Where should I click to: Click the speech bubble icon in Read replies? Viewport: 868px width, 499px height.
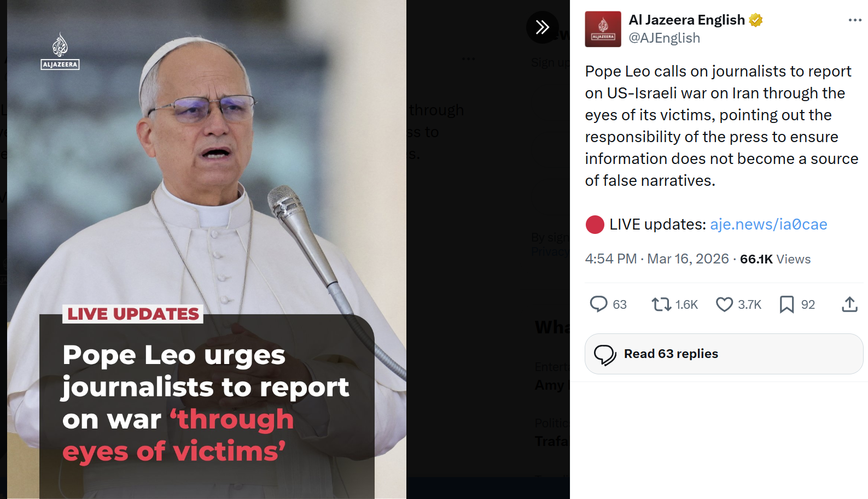point(605,354)
